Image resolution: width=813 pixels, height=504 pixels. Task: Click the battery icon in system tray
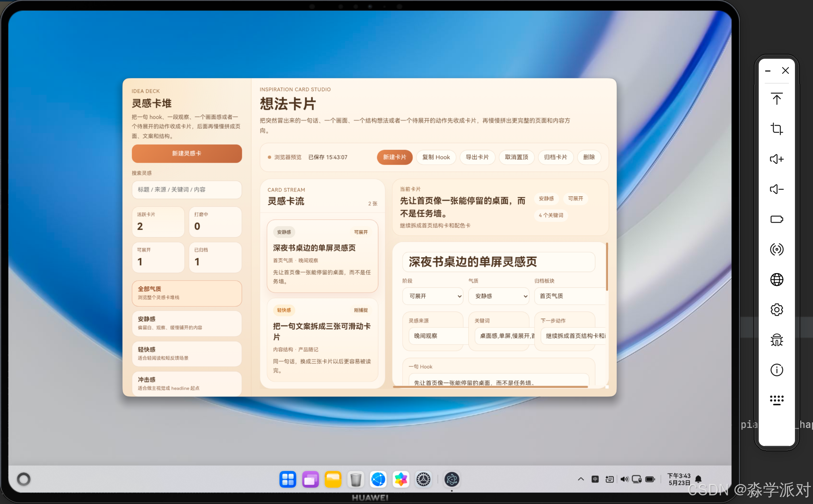click(x=650, y=479)
